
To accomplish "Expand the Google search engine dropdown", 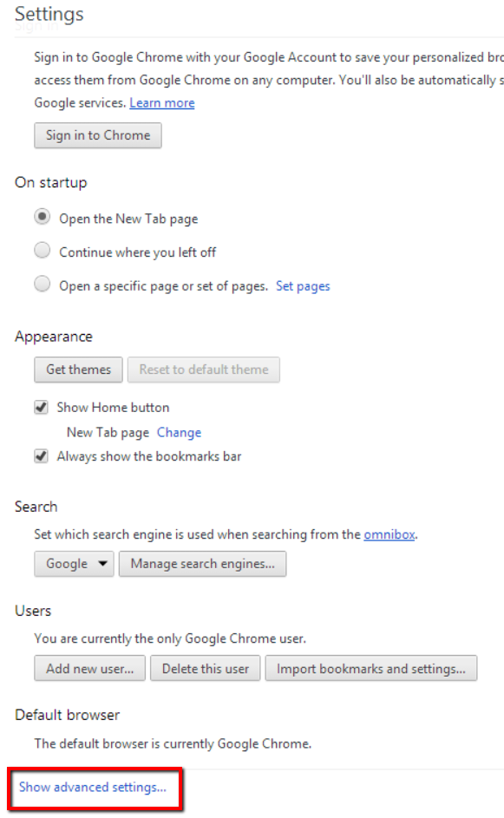I will point(74,564).
